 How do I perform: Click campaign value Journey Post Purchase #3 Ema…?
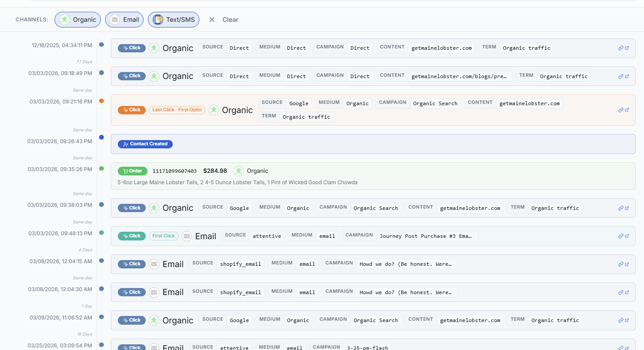pos(426,236)
